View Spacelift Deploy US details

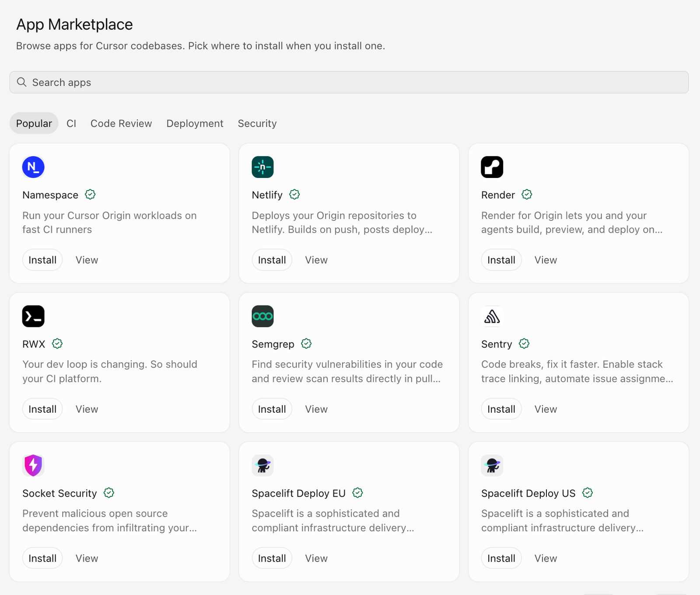click(x=546, y=558)
